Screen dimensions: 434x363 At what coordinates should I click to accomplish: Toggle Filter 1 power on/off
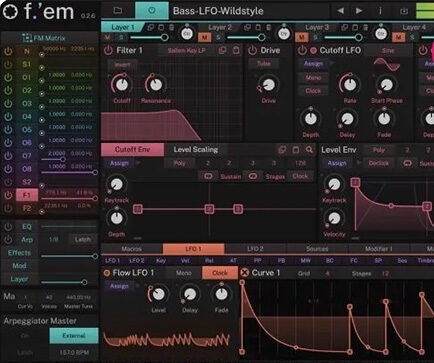pos(108,51)
